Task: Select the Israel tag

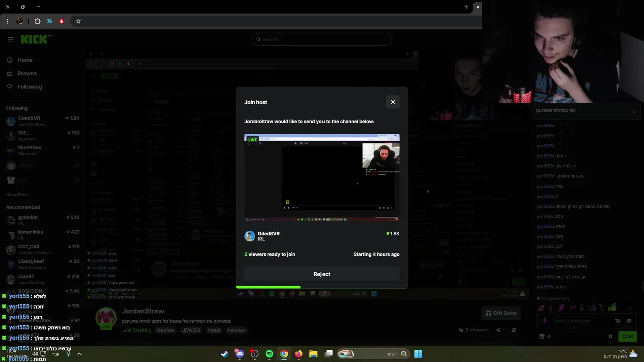Action: 214,330
